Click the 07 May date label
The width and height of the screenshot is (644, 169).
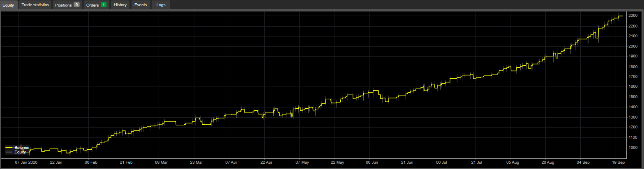(x=302, y=162)
